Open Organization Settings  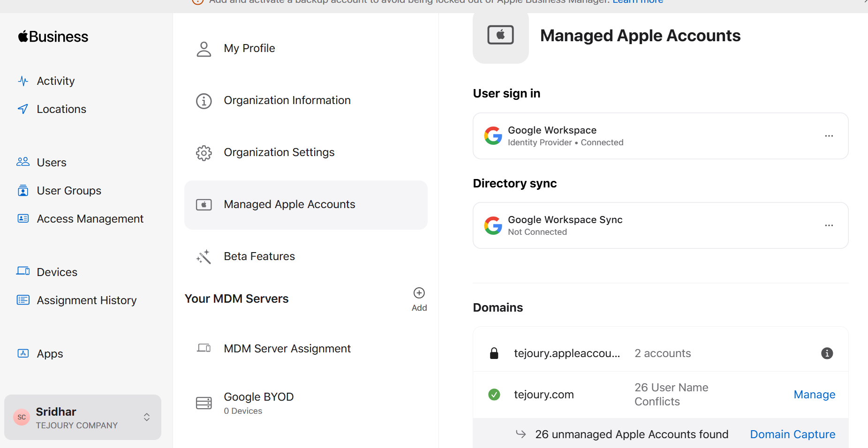[x=279, y=152]
